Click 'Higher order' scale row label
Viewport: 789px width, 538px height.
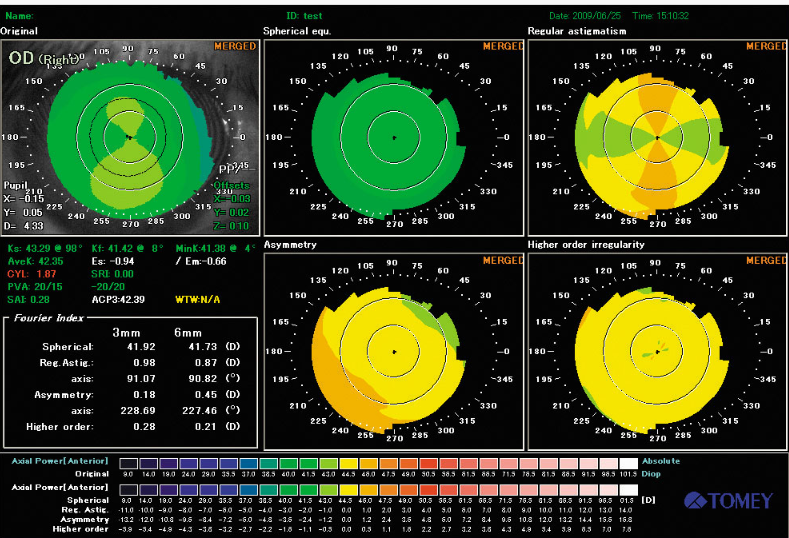pyautogui.click(x=81, y=529)
